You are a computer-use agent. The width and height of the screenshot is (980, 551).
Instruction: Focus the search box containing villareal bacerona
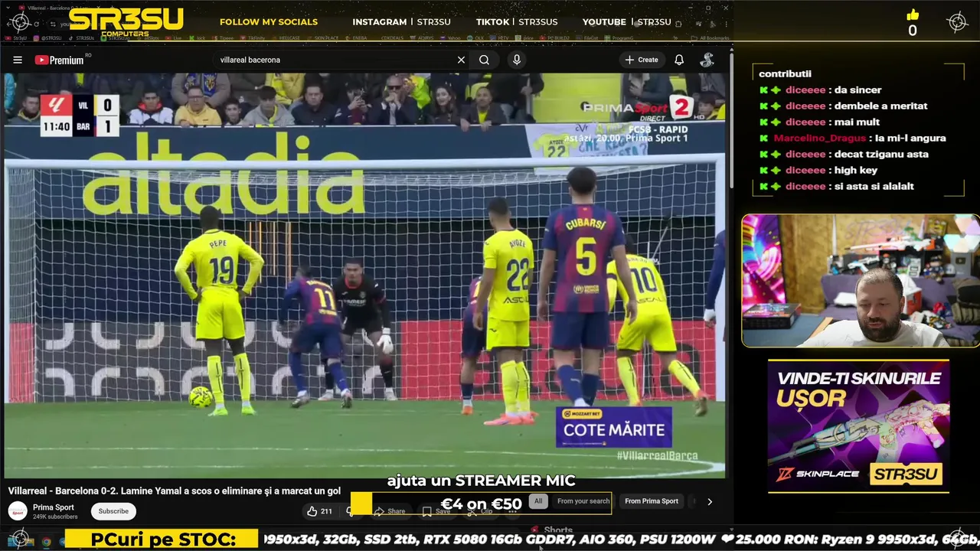click(x=337, y=60)
